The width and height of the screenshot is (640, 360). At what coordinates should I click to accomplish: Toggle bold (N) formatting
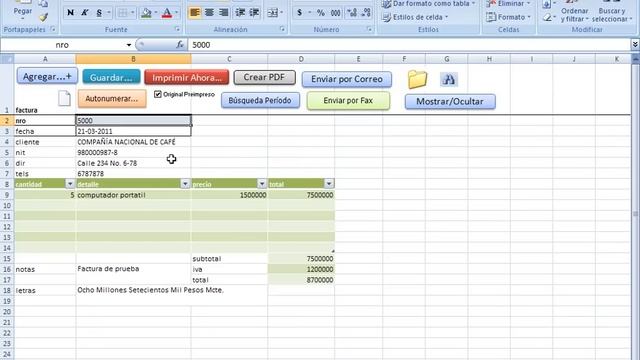70,13
